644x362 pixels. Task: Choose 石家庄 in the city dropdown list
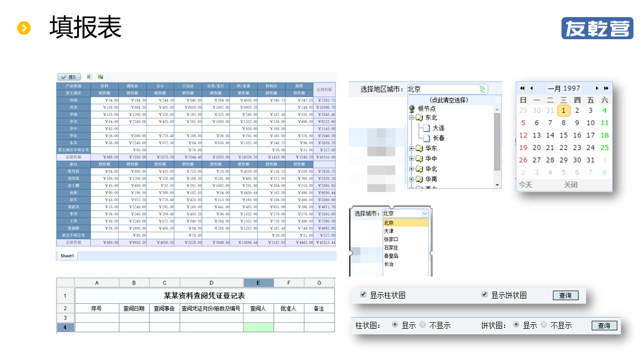click(x=406, y=248)
